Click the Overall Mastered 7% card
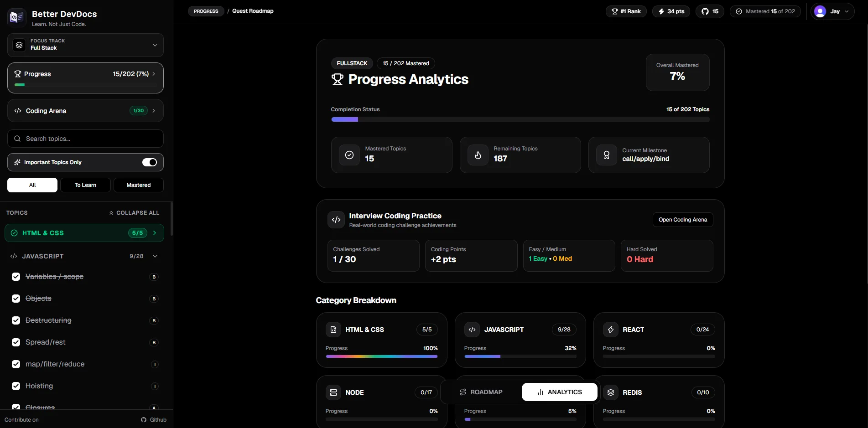Image resolution: width=868 pixels, height=428 pixels. tap(677, 72)
